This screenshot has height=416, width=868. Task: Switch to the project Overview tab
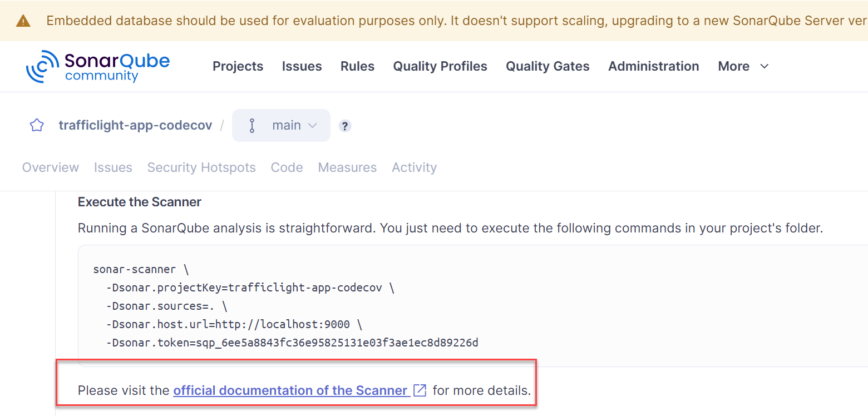point(51,167)
